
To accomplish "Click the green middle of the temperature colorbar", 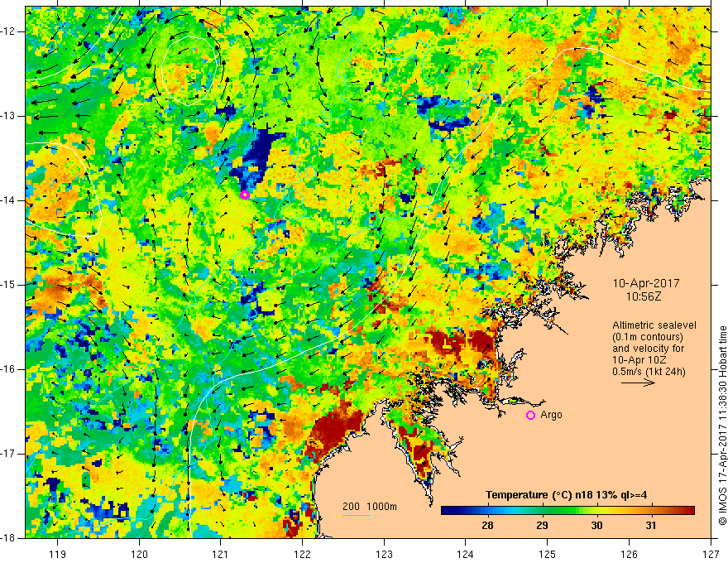I will pos(568,511).
